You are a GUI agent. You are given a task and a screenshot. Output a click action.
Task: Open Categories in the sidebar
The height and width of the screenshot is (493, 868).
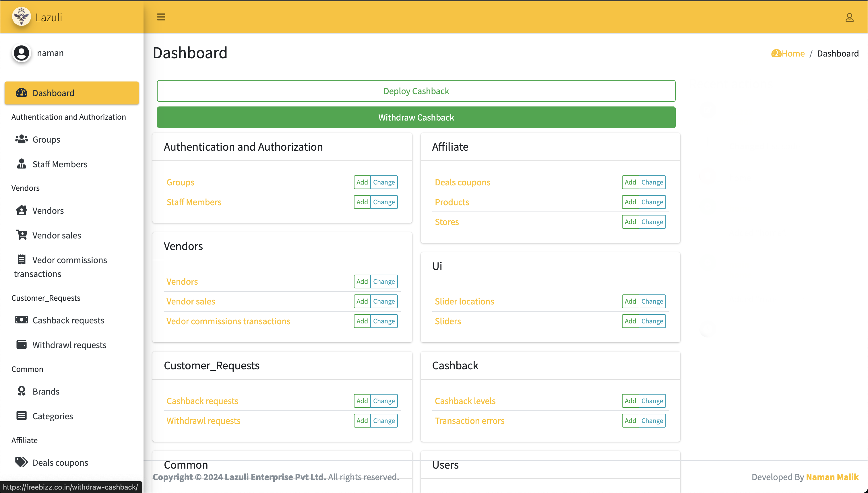(72, 416)
